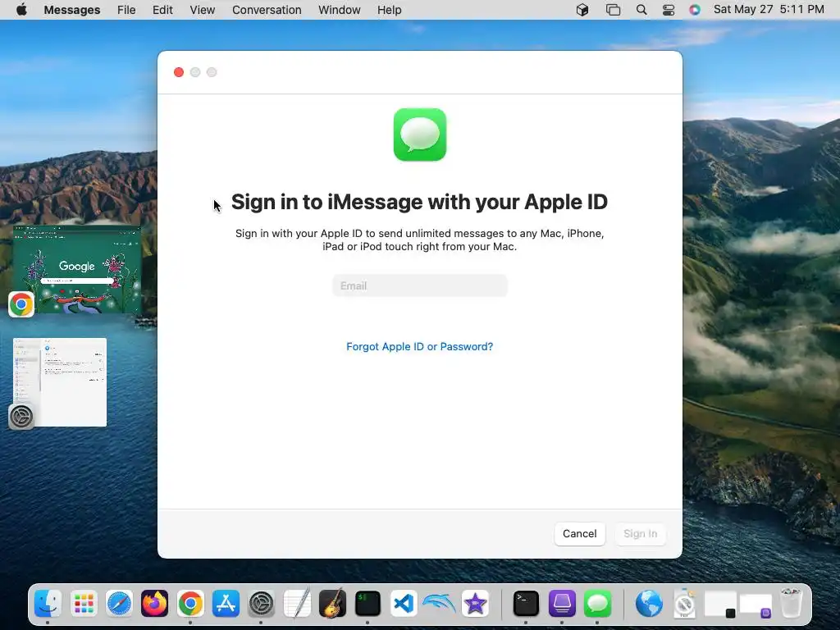
Task: Open TextEdit from the dock
Action: pyautogui.click(x=297, y=604)
